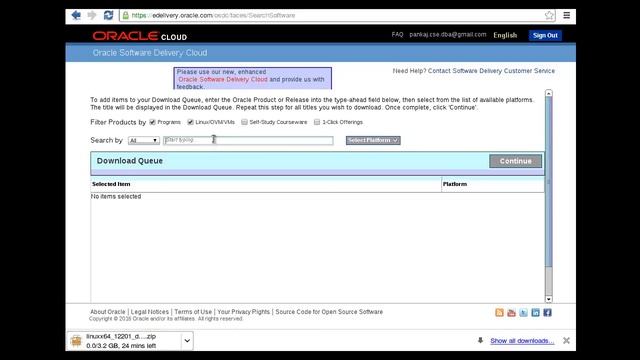The height and width of the screenshot is (360, 640).
Task: Click the product search input field
Action: click(x=248, y=140)
